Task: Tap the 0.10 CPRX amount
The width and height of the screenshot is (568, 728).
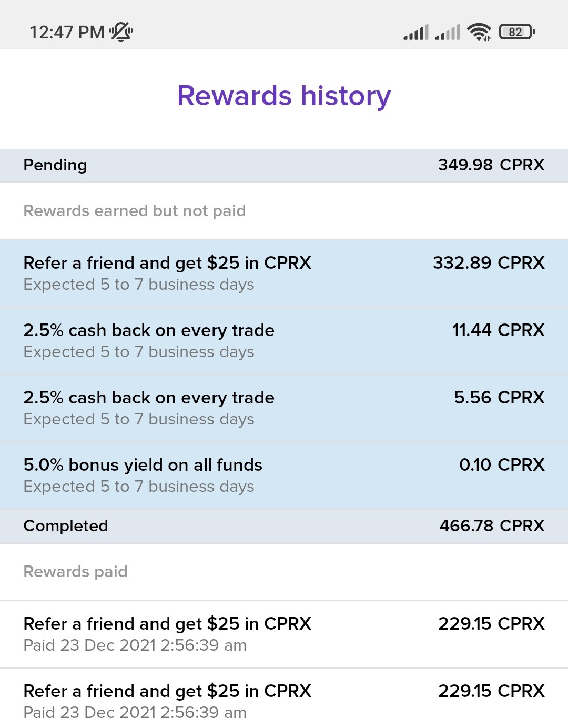Action: 502,464
